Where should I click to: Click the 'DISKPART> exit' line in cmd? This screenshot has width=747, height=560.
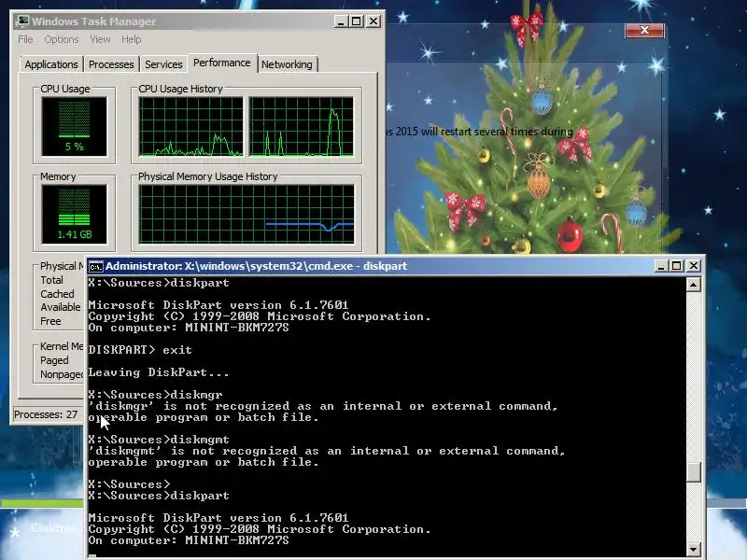click(x=140, y=350)
